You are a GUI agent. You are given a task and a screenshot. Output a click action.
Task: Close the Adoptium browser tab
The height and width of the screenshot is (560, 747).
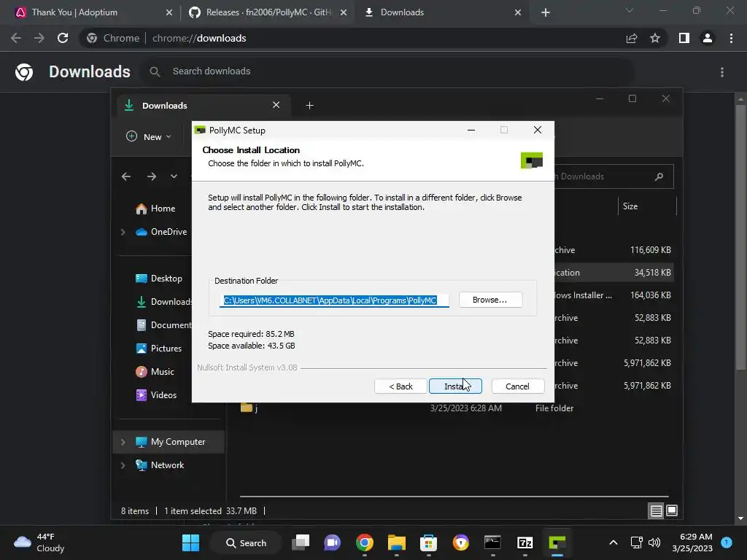(169, 12)
